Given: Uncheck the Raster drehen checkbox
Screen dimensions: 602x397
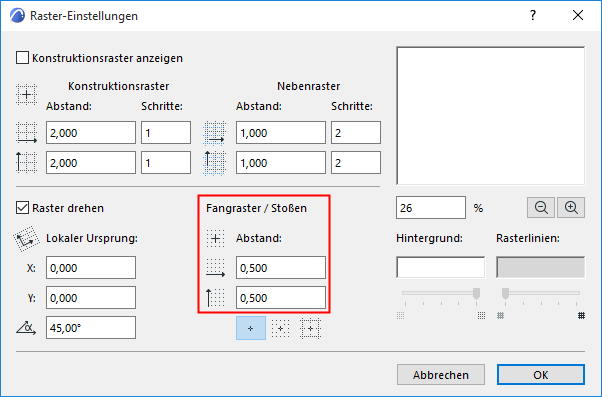Looking at the screenshot, I should click(22, 208).
